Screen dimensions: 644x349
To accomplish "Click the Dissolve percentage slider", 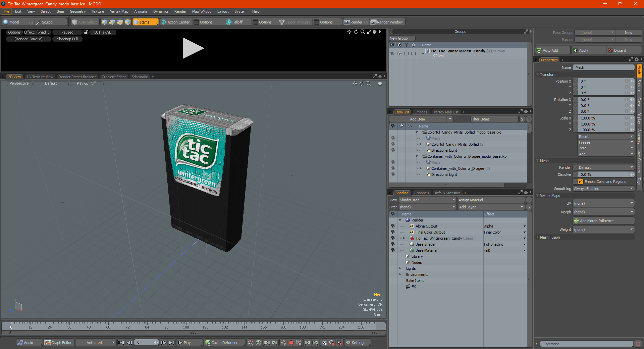I will [604, 174].
